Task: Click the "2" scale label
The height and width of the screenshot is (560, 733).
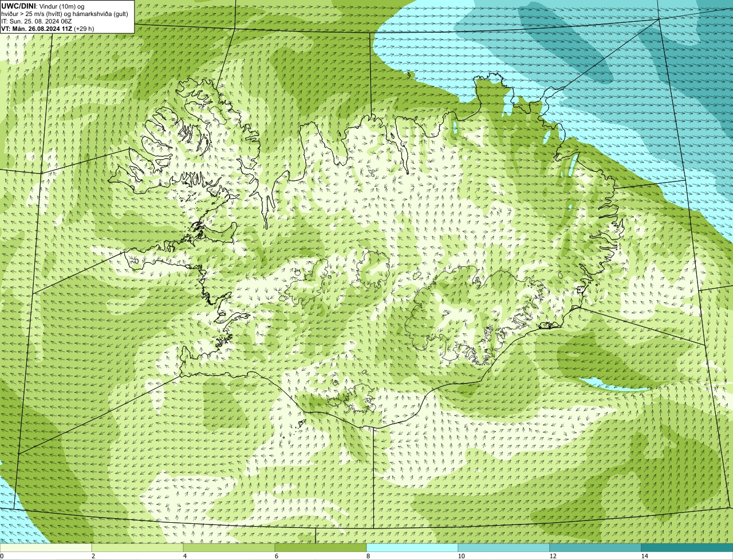Action: [93, 555]
